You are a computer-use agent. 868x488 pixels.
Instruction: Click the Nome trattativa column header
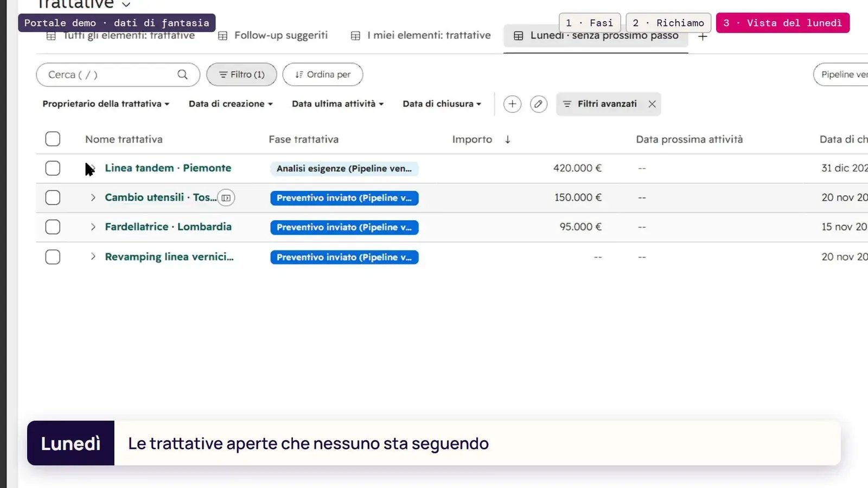coord(124,139)
